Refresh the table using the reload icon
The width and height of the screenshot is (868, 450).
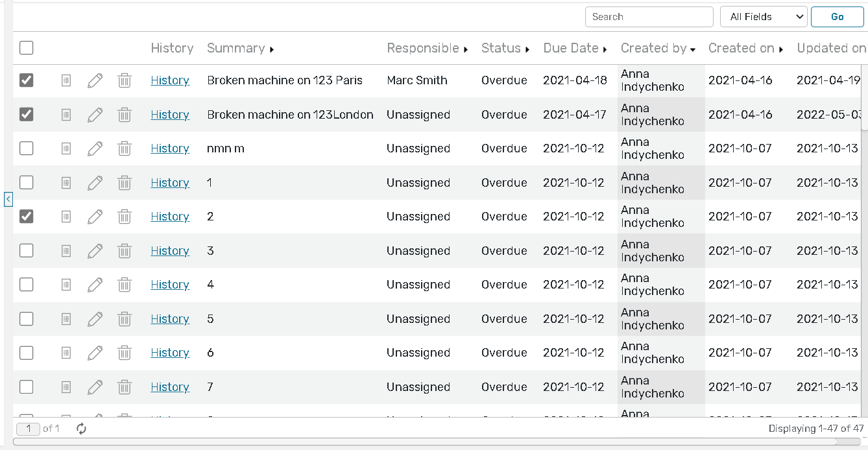click(x=82, y=429)
